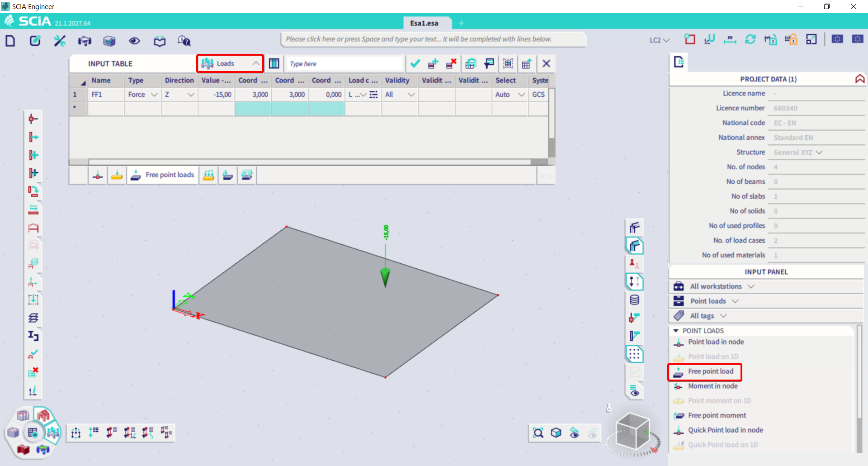Click the delete row icon with red X
The width and height of the screenshot is (868, 466).
[x=451, y=63]
